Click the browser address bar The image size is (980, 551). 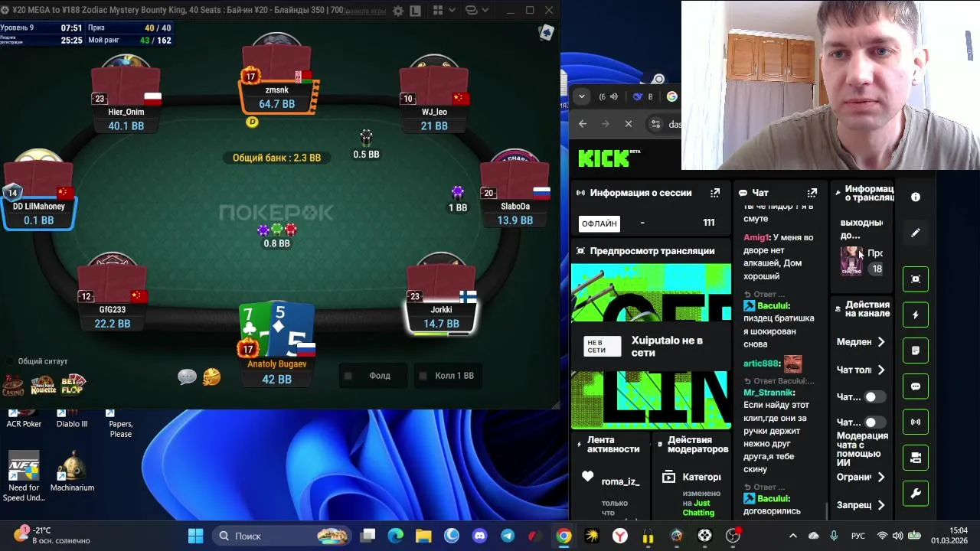[663, 124]
